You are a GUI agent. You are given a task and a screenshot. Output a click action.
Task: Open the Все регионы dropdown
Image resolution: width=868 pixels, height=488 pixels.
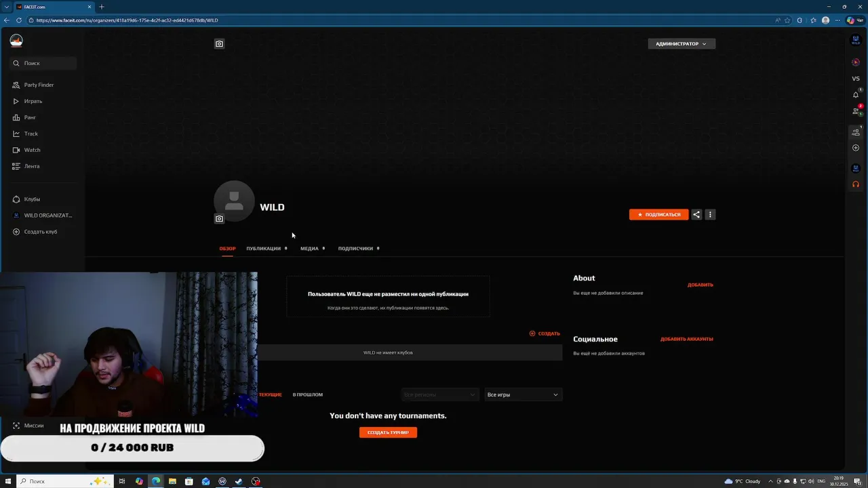point(440,394)
